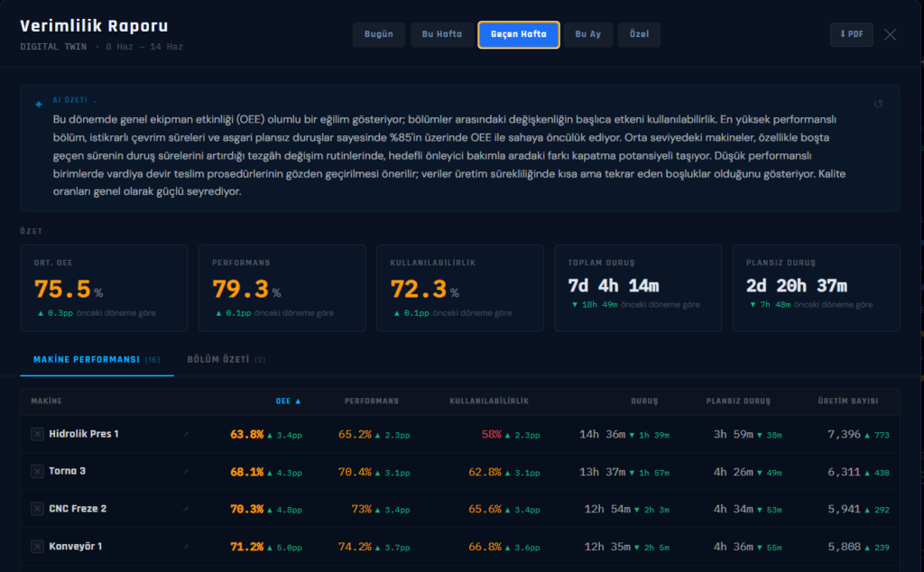The height and width of the screenshot is (572, 924).
Task: Switch to Bölüm Özeti tab
Action: tap(226, 359)
